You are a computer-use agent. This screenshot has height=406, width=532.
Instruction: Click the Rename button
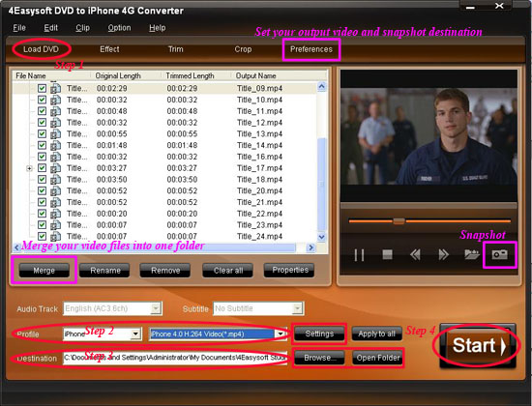(104, 271)
